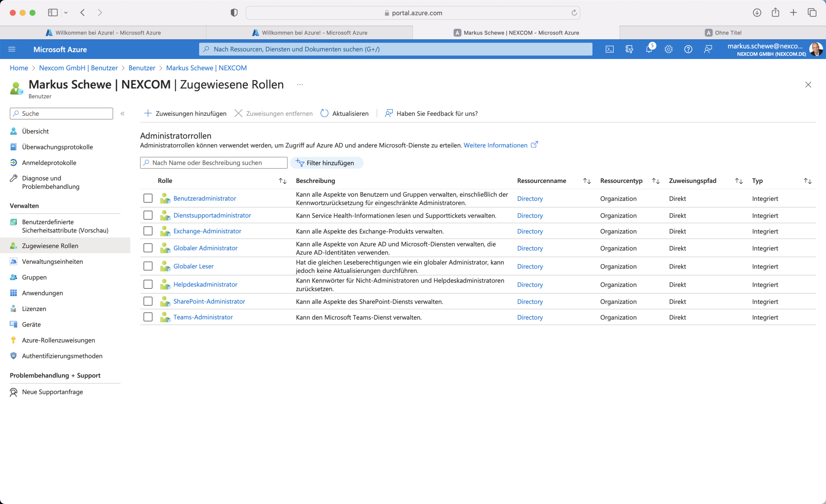Select the Teams-Administrator checkbox
The height and width of the screenshot is (504, 826).
pos(148,317)
